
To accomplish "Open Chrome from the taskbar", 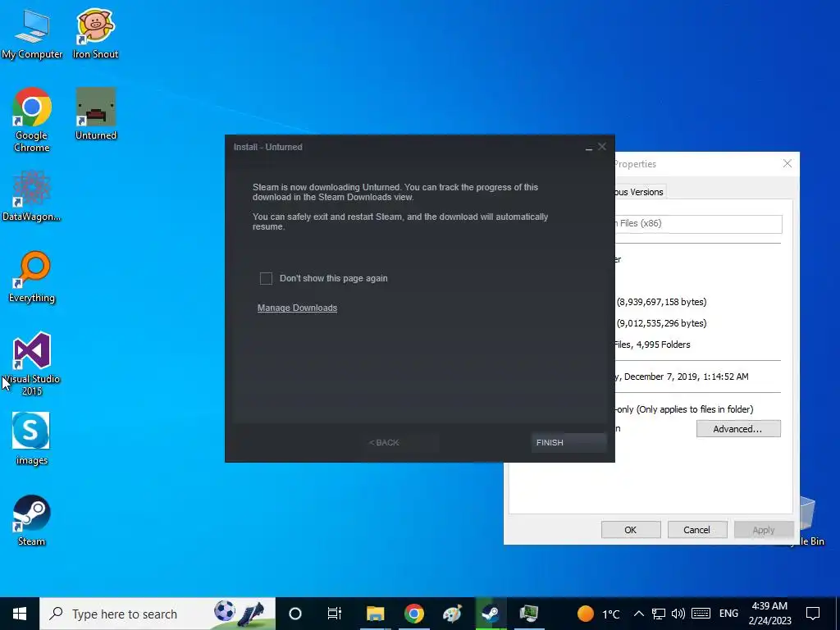I will 413,614.
